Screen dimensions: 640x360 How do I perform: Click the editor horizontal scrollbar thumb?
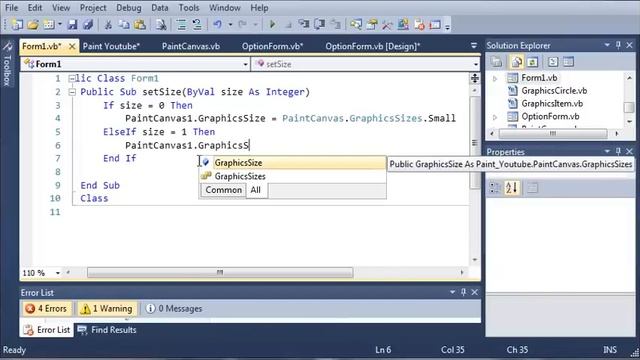coord(220,272)
